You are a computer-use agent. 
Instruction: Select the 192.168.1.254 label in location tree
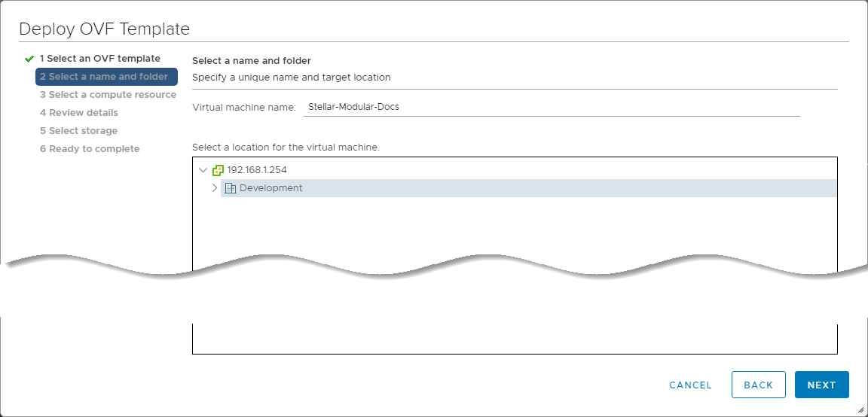pyautogui.click(x=257, y=170)
